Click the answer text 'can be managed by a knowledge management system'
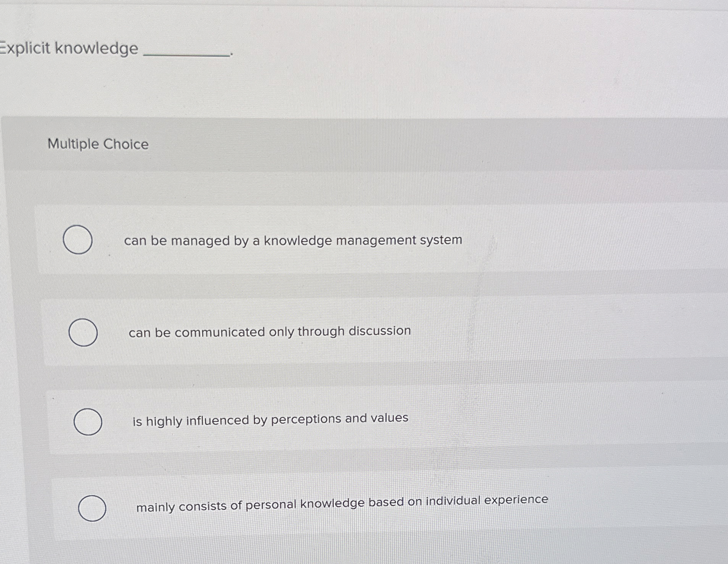The width and height of the screenshot is (728, 564). click(x=294, y=241)
